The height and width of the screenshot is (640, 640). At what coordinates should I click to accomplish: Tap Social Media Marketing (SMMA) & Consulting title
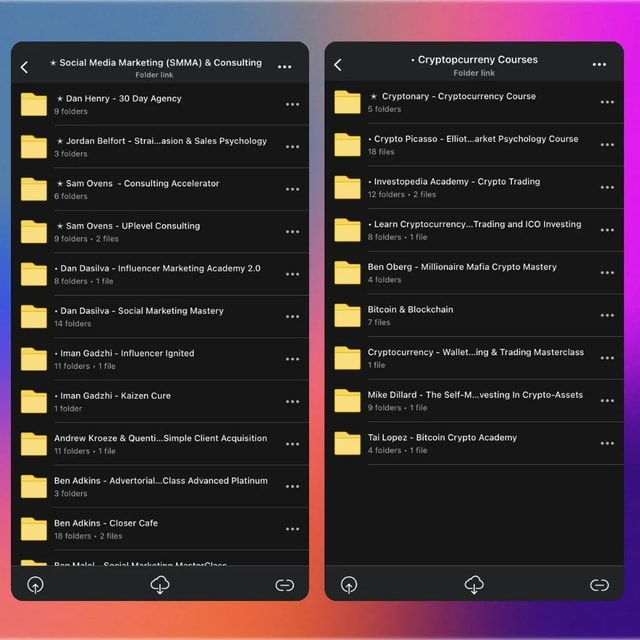click(156, 62)
